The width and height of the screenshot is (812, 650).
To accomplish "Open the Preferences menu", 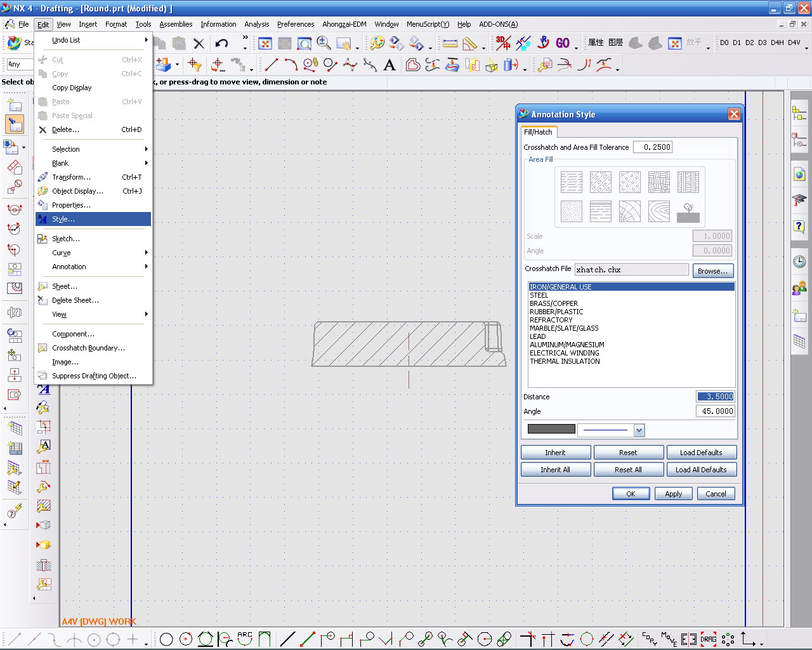I will coord(296,24).
